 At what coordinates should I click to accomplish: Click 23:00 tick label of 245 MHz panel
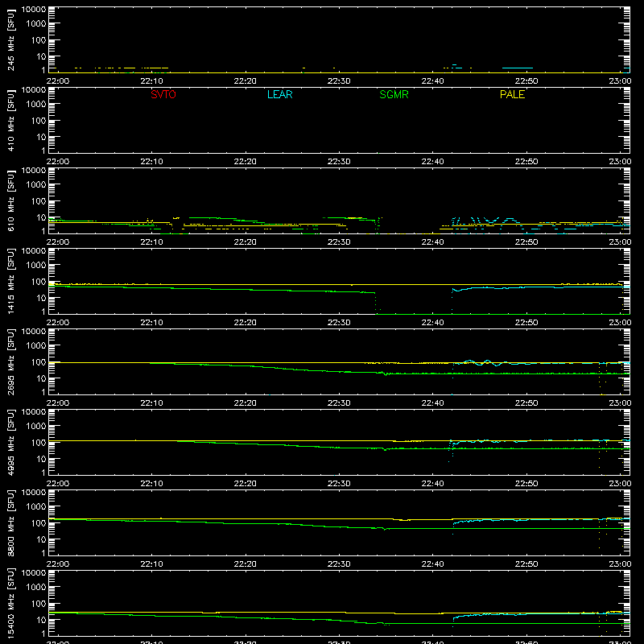point(620,81)
